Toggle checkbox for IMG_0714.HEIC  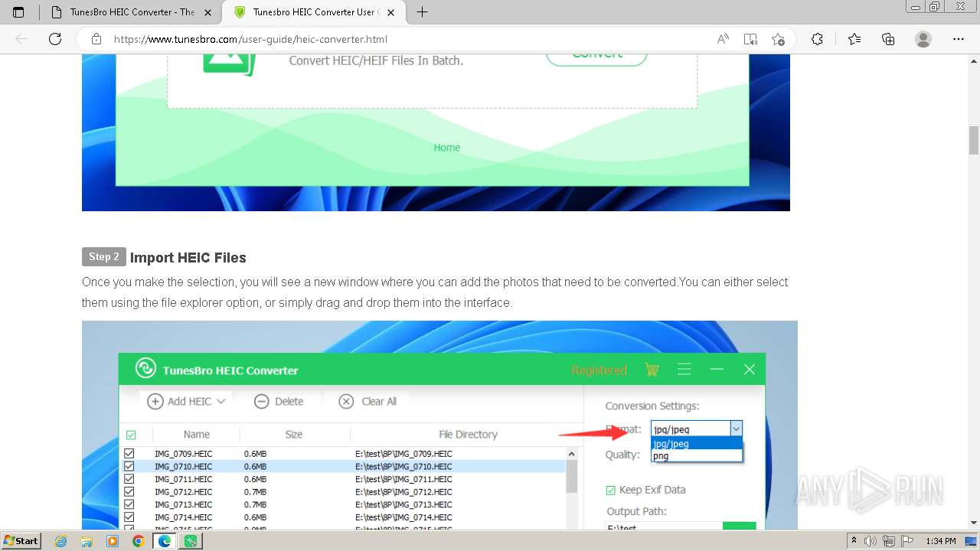click(129, 517)
